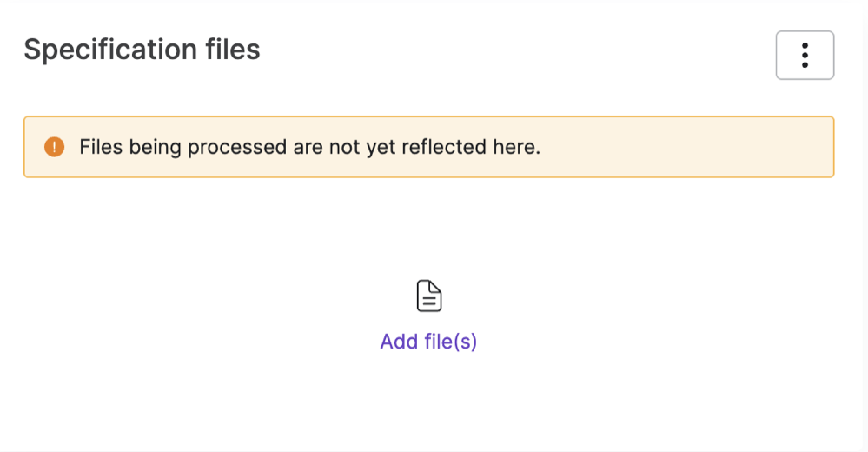Select the alert icon in the orange banner

tap(54, 147)
